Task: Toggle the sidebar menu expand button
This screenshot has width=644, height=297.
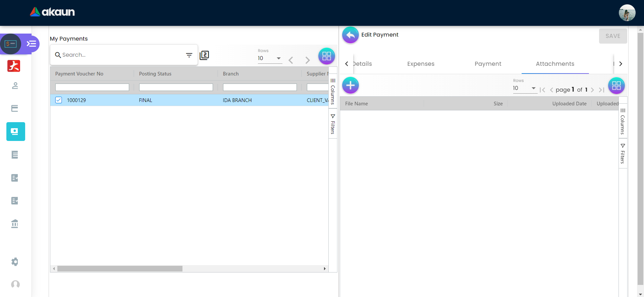Action: pos(32,44)
